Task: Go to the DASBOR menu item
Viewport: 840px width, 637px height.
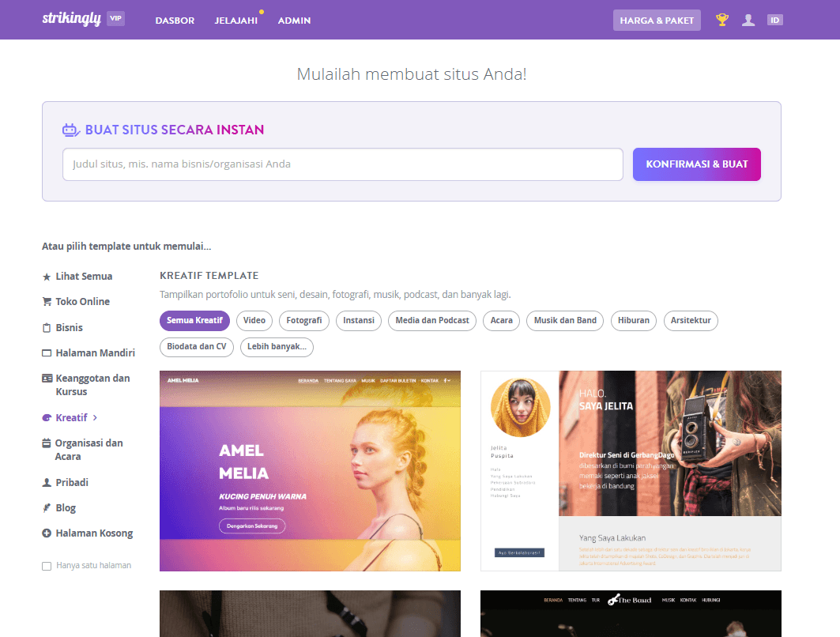Action: click(x=175, y=21)
